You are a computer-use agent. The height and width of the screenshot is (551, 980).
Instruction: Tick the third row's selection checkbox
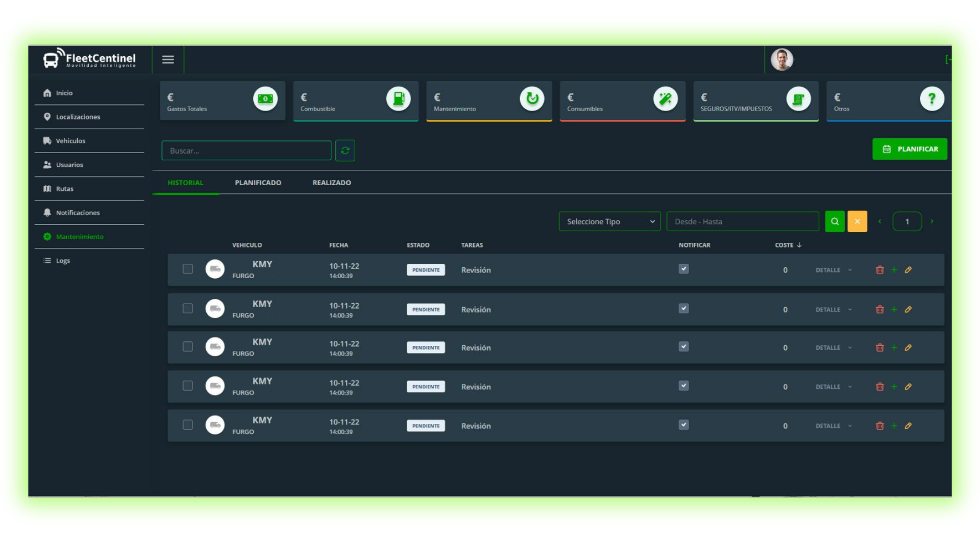pyautogui.click(x=188, y=347)
